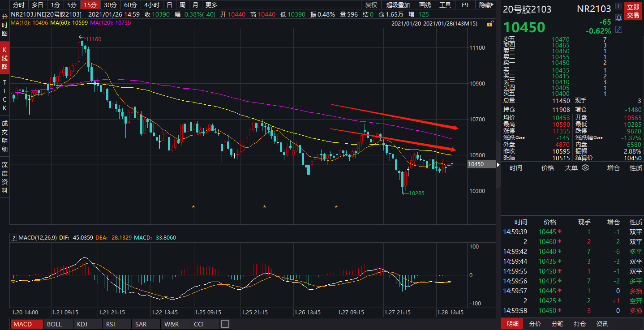Switch to the 资讯 bottom tab
The width and height of the screenshot is (644, 330).
coord(602,324)
